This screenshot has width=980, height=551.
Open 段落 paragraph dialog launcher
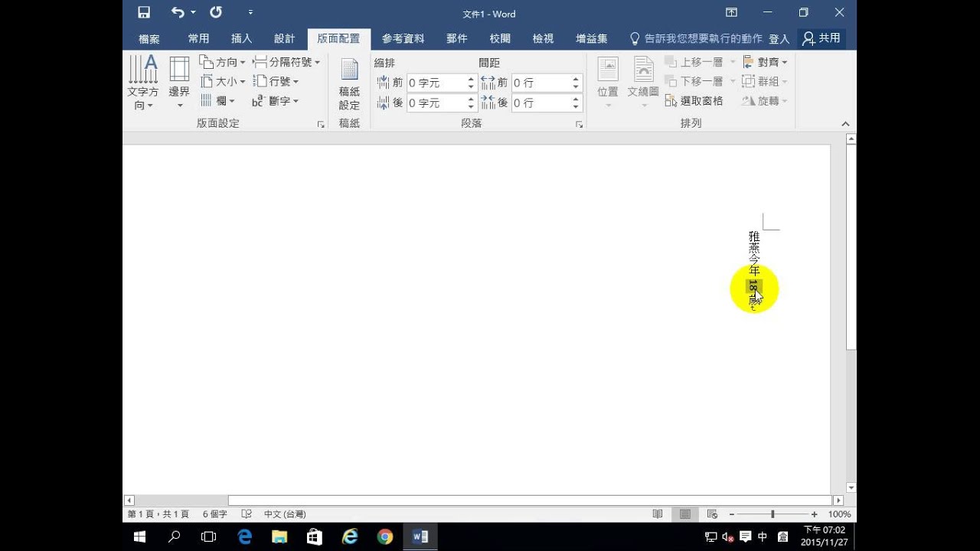[579, 124]
